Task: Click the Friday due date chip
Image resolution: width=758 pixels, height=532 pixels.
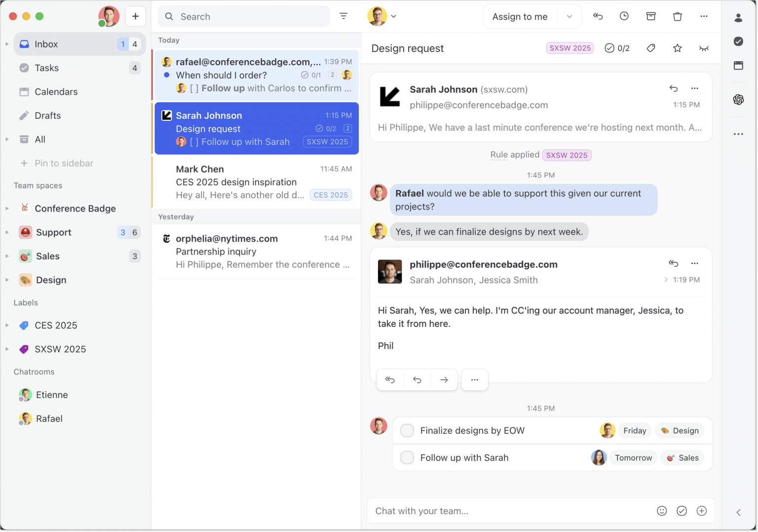Action: [x=635, y=430]
